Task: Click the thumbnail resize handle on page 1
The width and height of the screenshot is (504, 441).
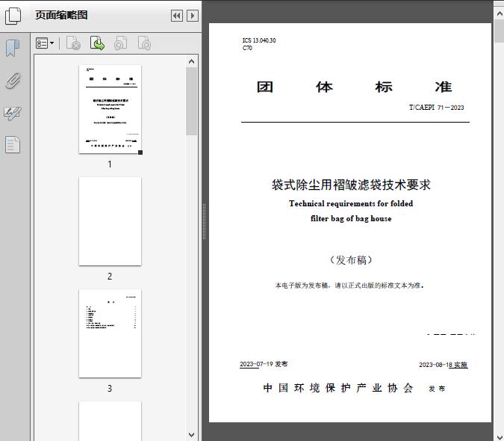Action: (x=140, y=152)
